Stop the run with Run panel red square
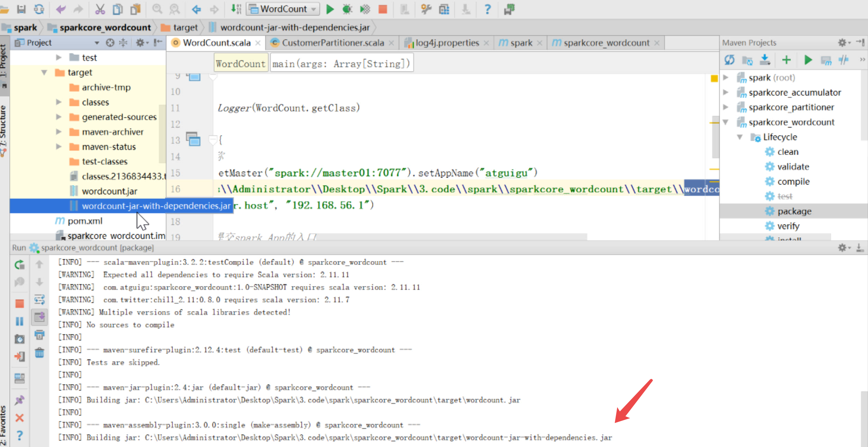 tap(19, 303)
